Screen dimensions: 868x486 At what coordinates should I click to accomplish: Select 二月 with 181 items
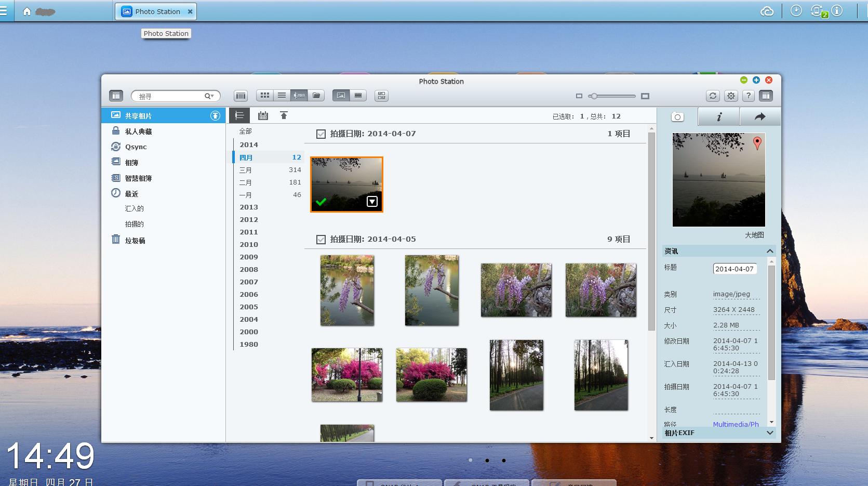point(269,182)
